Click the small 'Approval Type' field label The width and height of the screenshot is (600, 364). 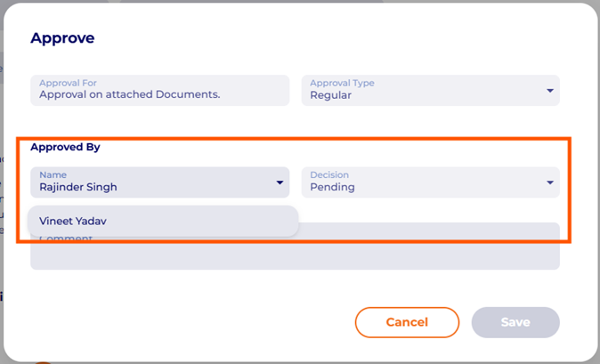click(x=342, y=83)
